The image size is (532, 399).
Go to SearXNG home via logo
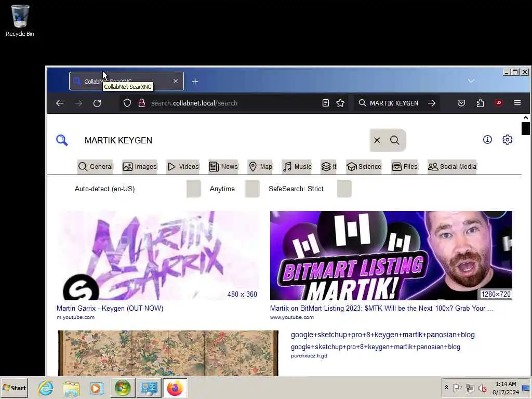62,140
